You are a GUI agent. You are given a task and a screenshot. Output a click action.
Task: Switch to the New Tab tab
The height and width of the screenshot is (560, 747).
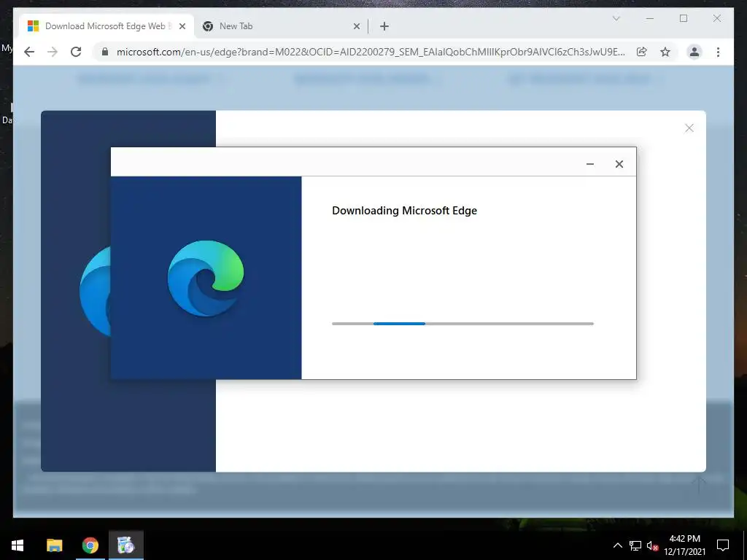281,26
